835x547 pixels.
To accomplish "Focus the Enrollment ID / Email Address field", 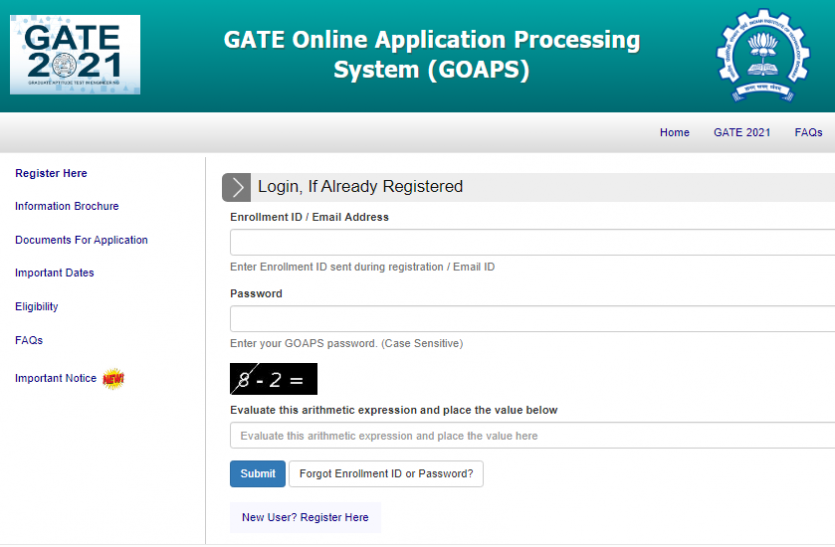I will click(x=533, y=242).
